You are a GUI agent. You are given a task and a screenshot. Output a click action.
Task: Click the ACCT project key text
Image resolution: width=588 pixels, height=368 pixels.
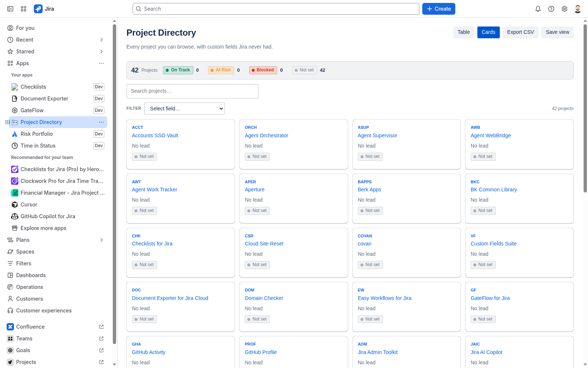[x=137, y=127]
